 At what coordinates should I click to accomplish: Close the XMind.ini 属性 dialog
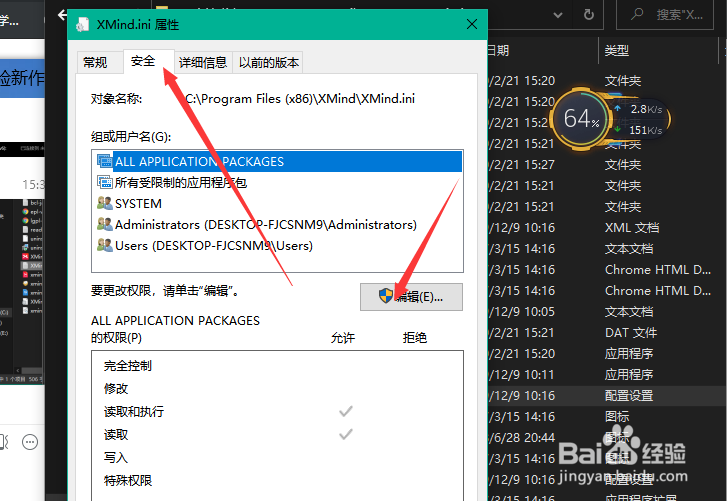coord(472,24)
